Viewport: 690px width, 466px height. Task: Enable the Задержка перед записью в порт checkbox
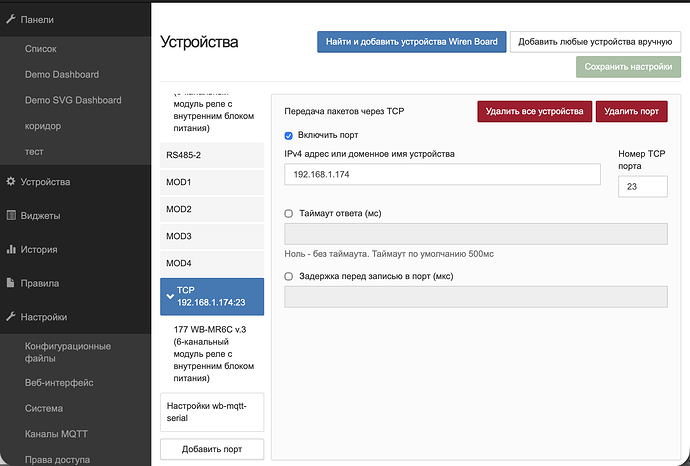coord(289,277)
